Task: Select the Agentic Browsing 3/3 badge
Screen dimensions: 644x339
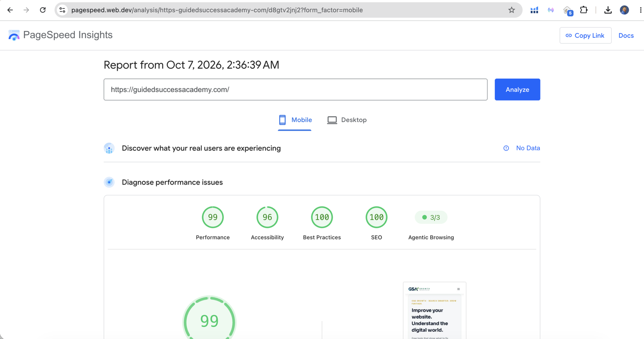Action: click(431, 218)
